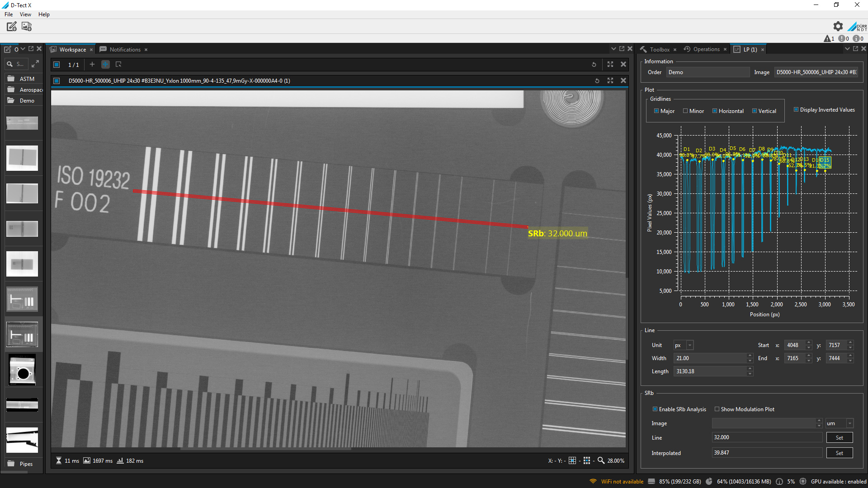
Task: Increment the Width value with its stepper
Action: pyautogui.click(x=750, y=356)
